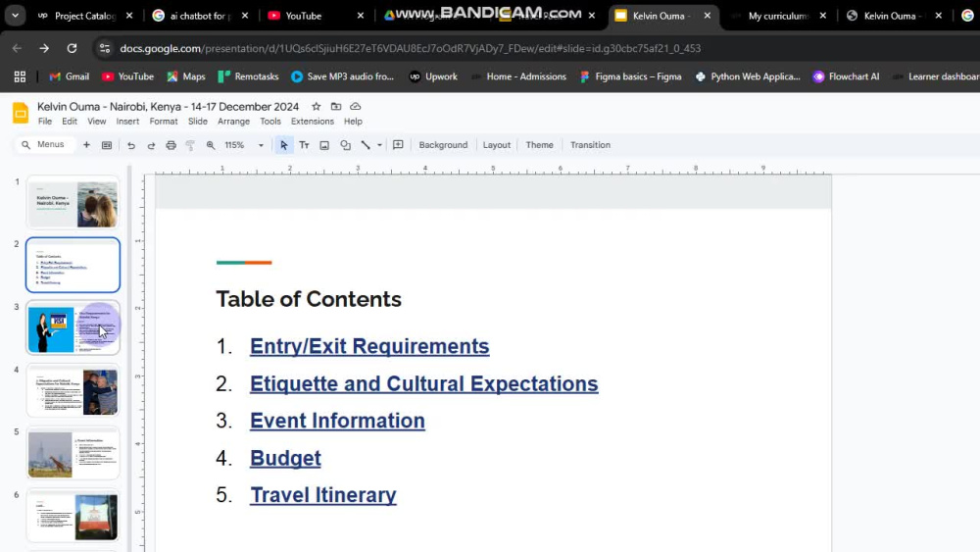This screenshot has height=552, width=980.
Task: Open the View menu
Action: tap(96, 122)
